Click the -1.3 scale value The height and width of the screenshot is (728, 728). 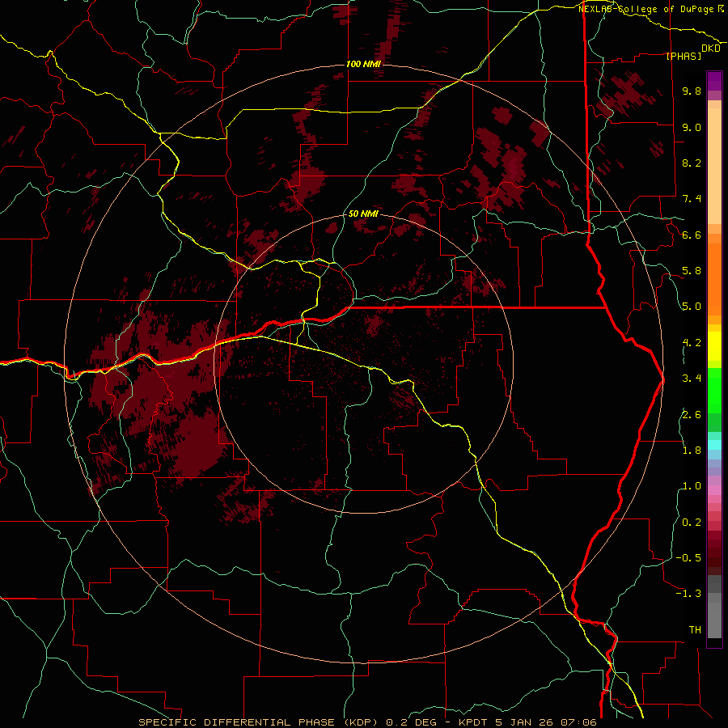[688, 594]
